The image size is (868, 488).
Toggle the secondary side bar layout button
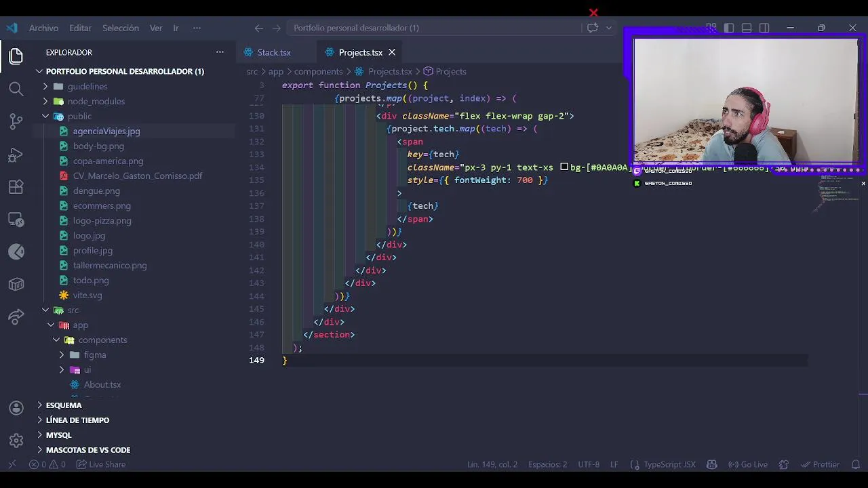click(764, 28)
